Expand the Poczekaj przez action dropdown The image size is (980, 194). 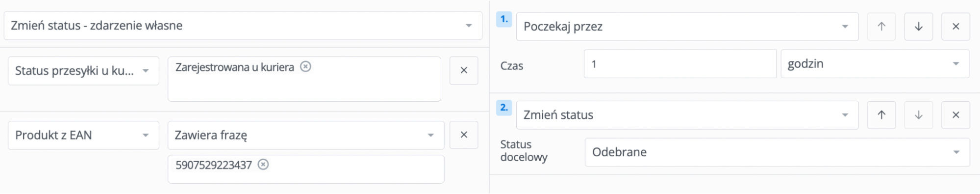[x=687, y=27]
